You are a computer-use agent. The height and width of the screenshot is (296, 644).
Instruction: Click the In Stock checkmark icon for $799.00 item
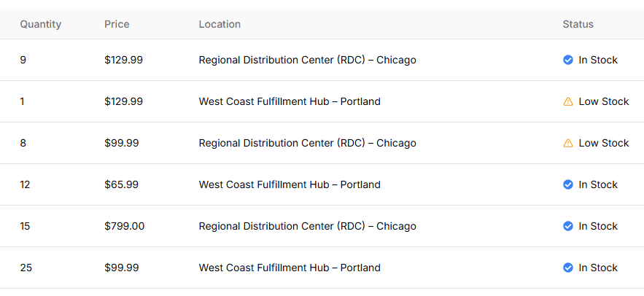[x=568, y=226]
